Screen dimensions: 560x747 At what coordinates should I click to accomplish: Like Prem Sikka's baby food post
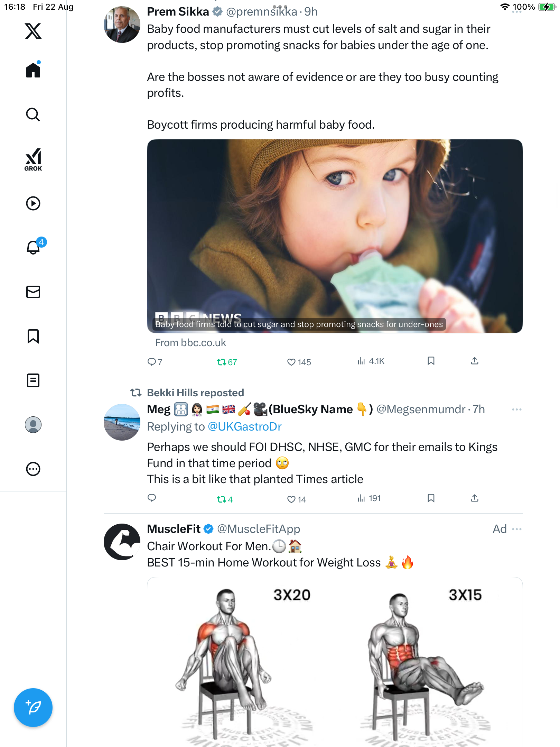pos(291,362)
